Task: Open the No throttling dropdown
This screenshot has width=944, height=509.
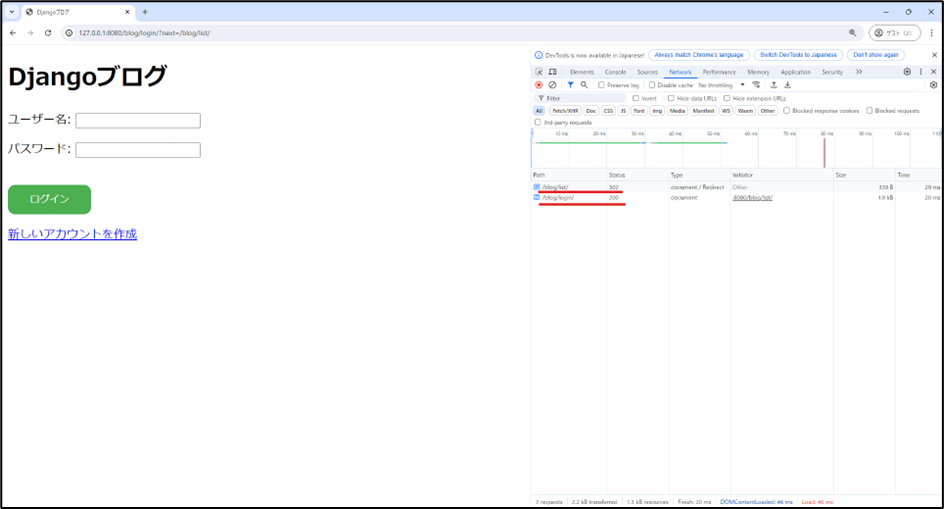Action: pos(721,85)
